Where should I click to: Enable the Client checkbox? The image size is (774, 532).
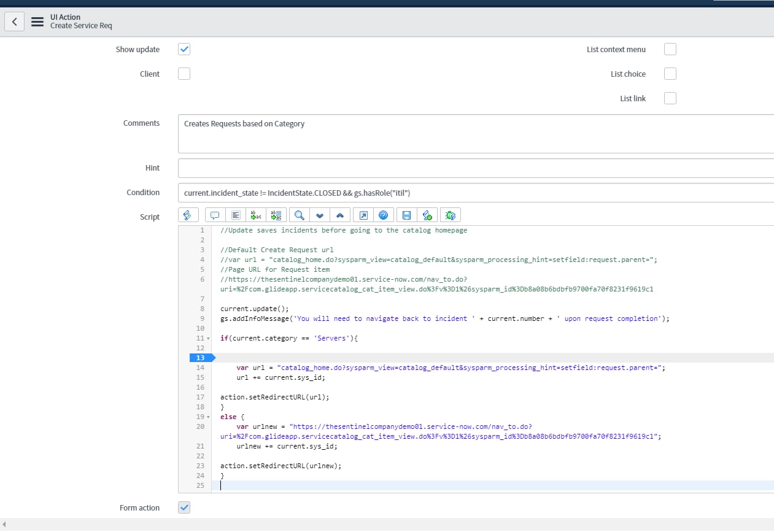(x=184, y=74)
